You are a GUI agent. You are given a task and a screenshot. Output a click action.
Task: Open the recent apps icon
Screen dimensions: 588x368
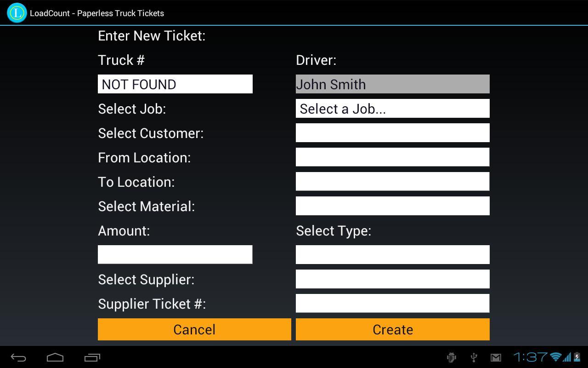pyautogui.click(x=92, y=357)
